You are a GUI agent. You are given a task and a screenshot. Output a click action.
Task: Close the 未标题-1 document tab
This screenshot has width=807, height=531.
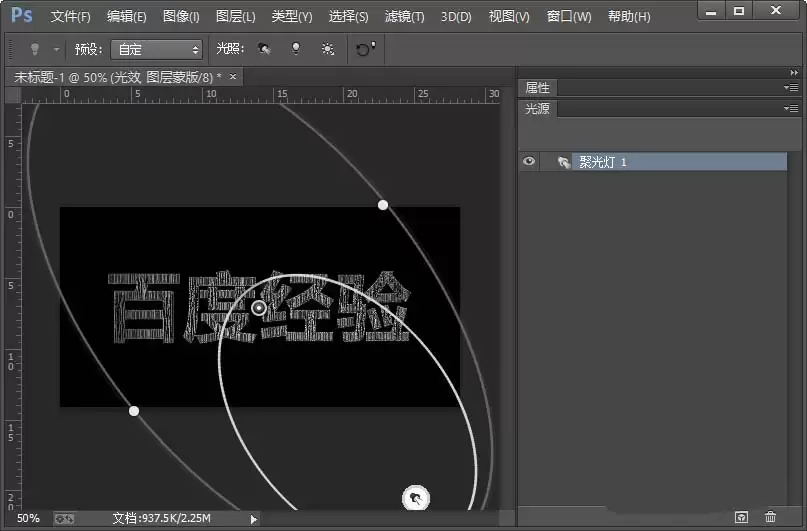[233, 77]
